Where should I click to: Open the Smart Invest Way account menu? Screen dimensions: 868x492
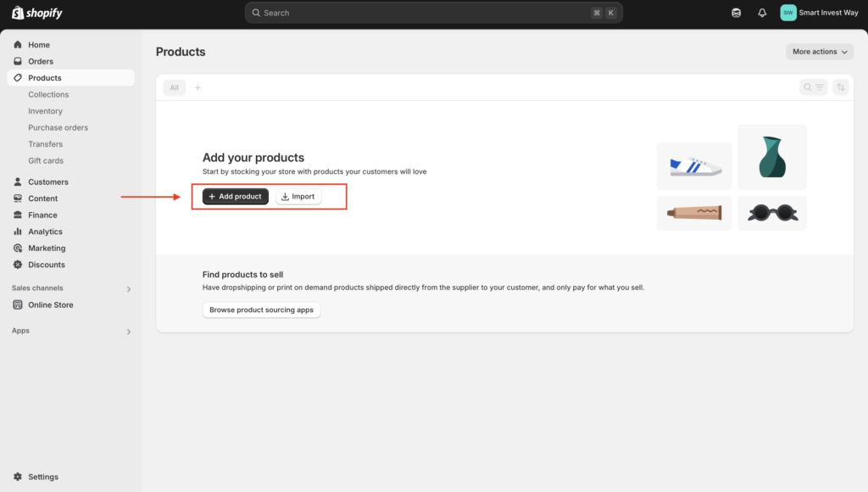[820, 13]
